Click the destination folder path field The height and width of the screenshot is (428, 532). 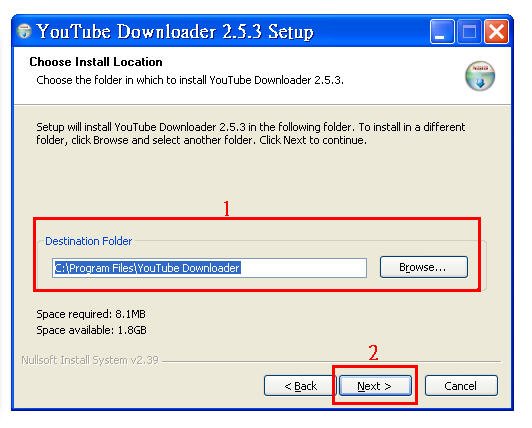[209, 268]
